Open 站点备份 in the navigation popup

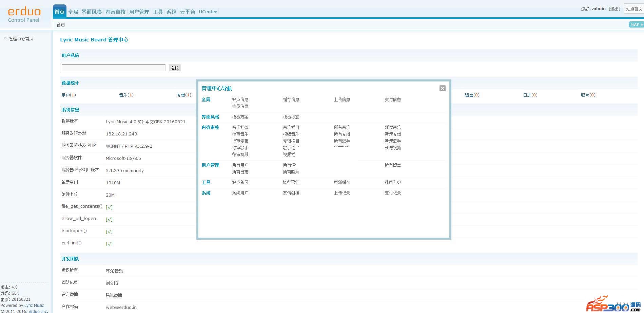click(240, 182)
